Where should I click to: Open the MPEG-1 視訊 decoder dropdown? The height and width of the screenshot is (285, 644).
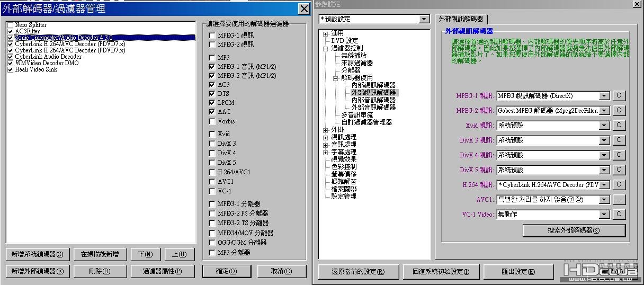(x=604, y=96)
